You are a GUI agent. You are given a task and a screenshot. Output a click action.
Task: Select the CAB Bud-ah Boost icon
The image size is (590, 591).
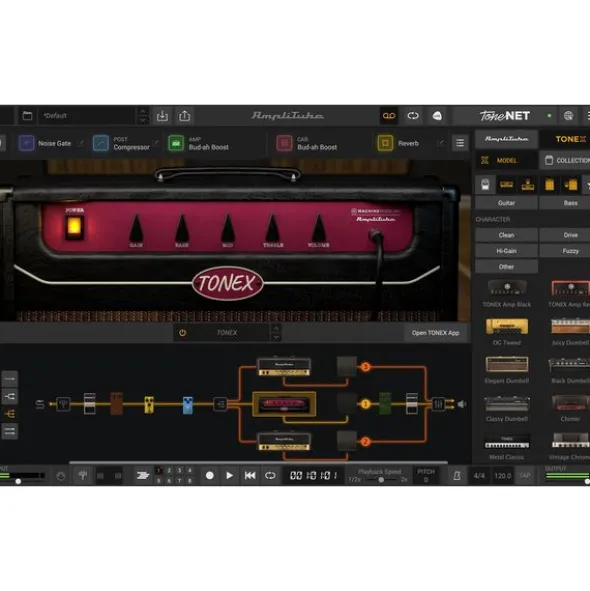(x=284, y=143)
